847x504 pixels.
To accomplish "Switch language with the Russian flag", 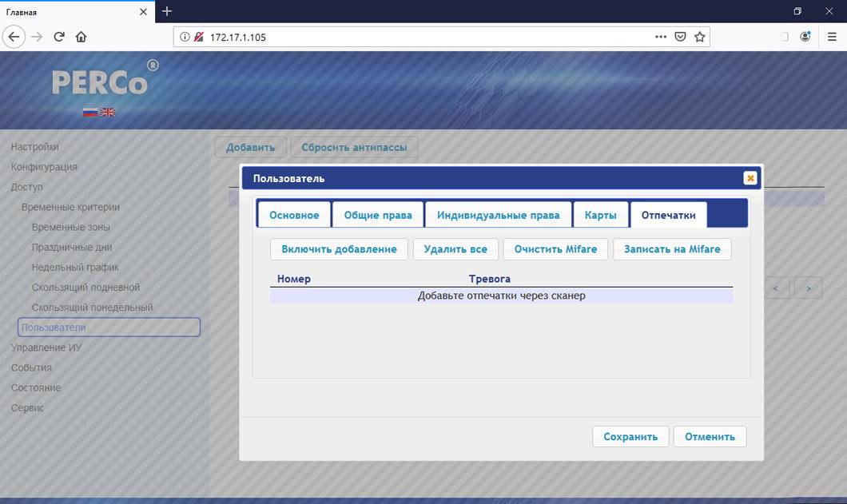I will point(90,113).
